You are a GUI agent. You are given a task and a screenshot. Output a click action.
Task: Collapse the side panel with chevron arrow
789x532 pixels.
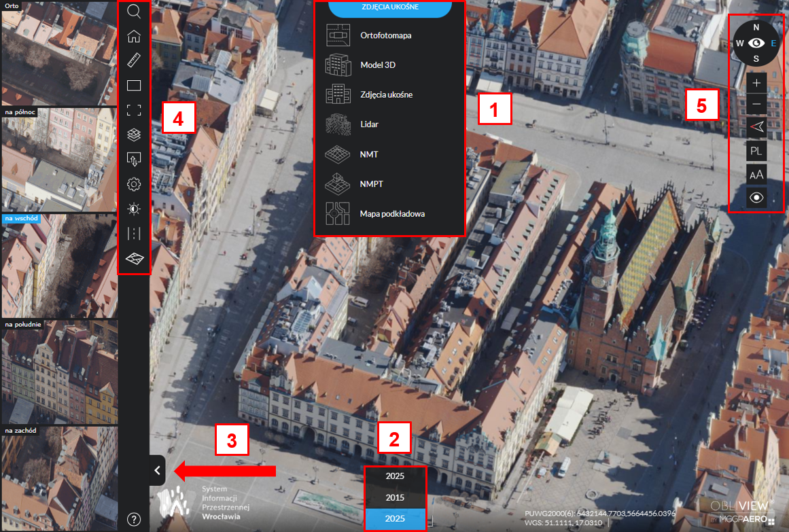(157, 469)
